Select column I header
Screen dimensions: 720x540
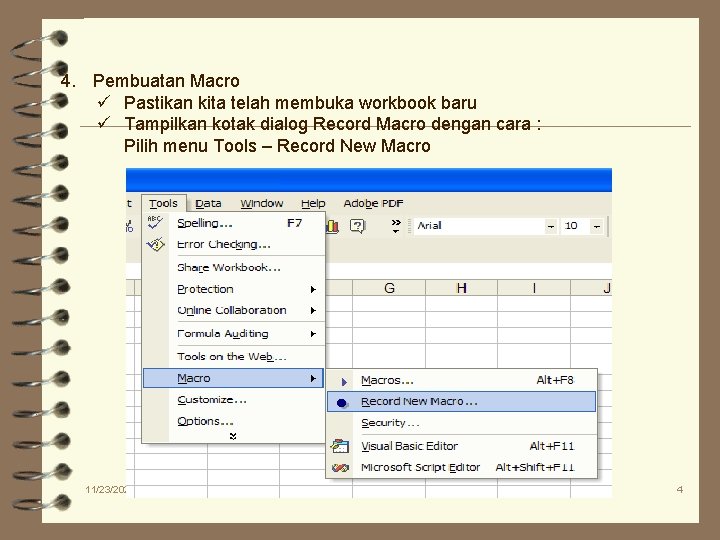534,288
